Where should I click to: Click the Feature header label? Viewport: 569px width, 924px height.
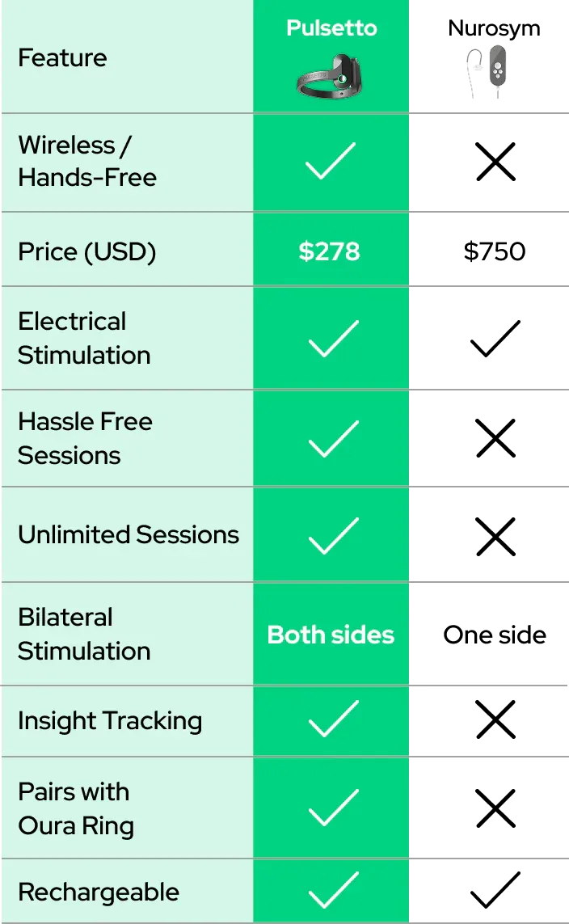(62, 58)
